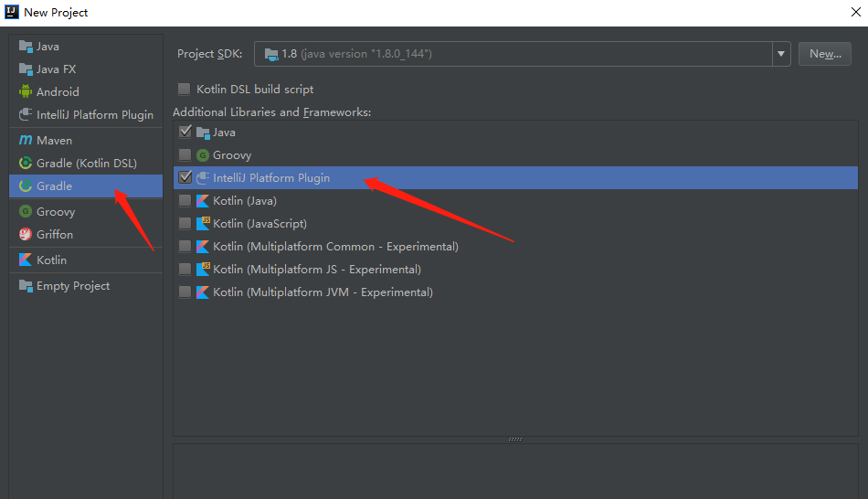The image size is (868, 499).
Task: Click Kotlin Multiplatform Common icon
Action: coord(203,247)
